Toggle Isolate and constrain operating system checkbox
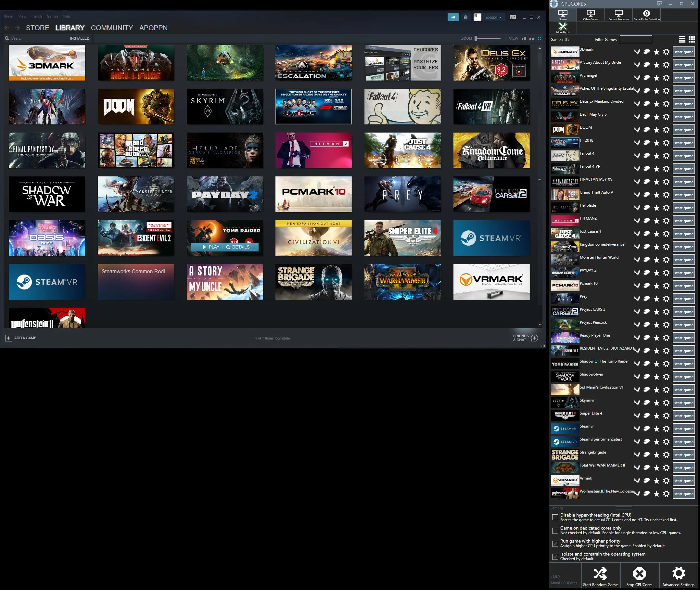The height and width of the screenshot is (590, 700). pos(555,557)
